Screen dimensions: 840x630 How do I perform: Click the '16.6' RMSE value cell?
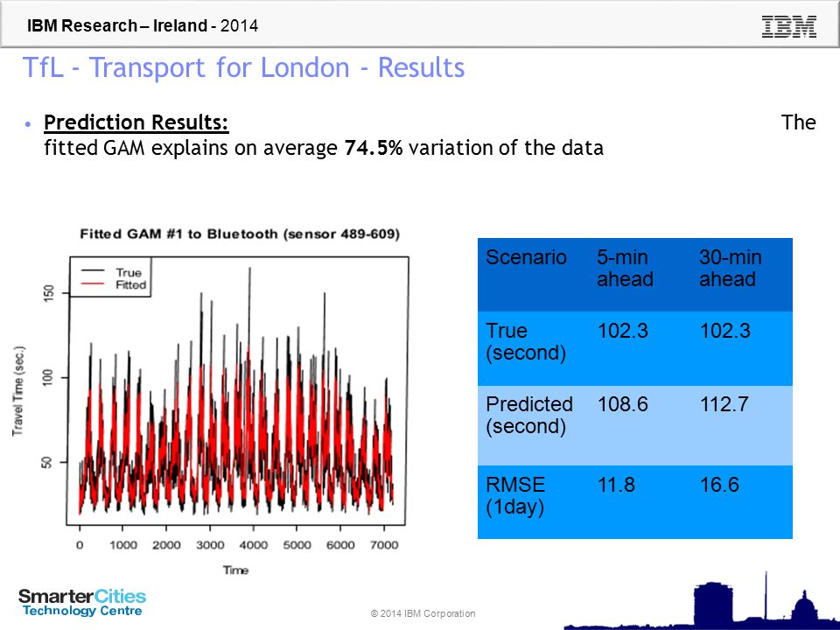pos(719,485)
